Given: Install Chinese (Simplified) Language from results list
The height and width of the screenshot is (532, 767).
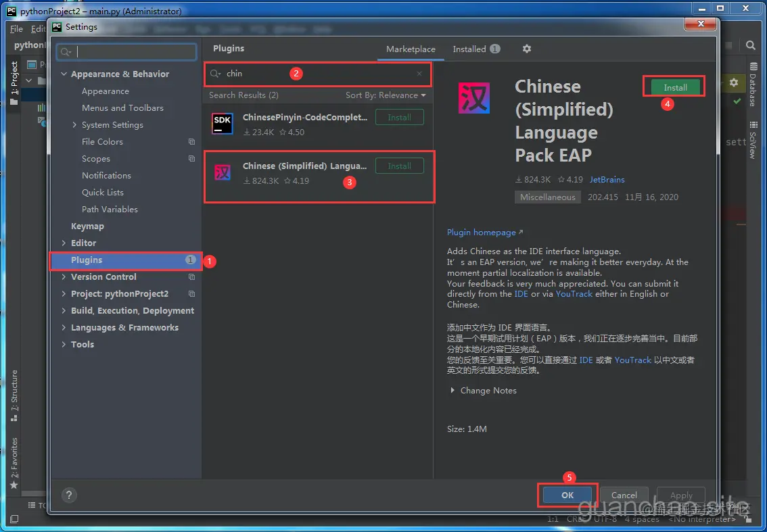Looking at the screenshot, I should pos(399,166).
